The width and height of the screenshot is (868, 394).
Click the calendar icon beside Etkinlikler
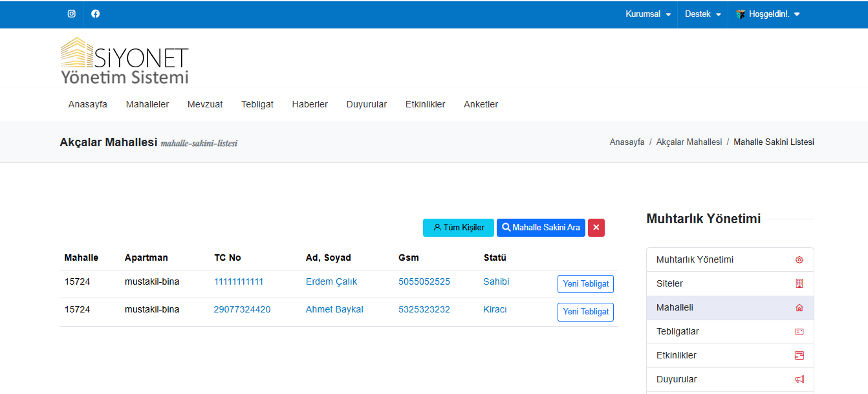click(799, 356)
